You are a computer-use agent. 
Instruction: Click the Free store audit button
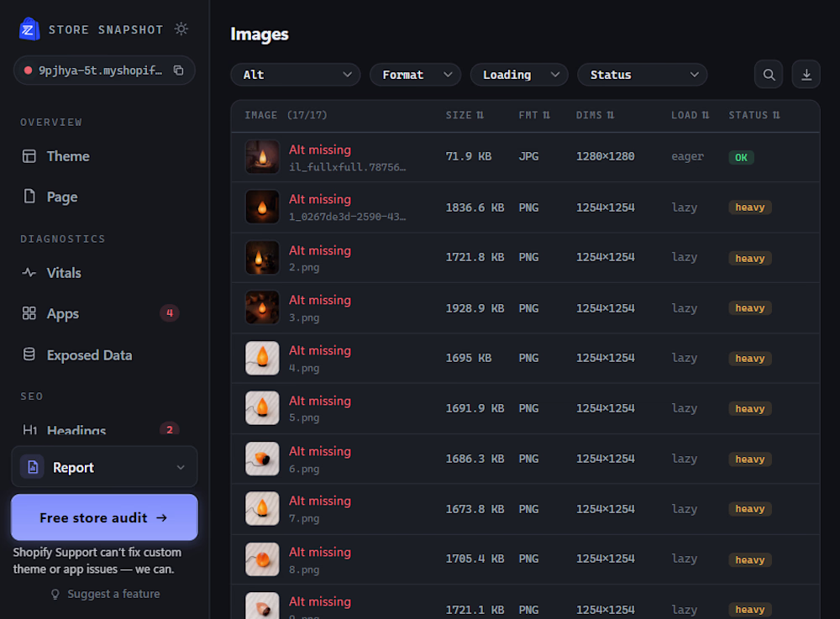pyautogui.click(x=104, y=517)
